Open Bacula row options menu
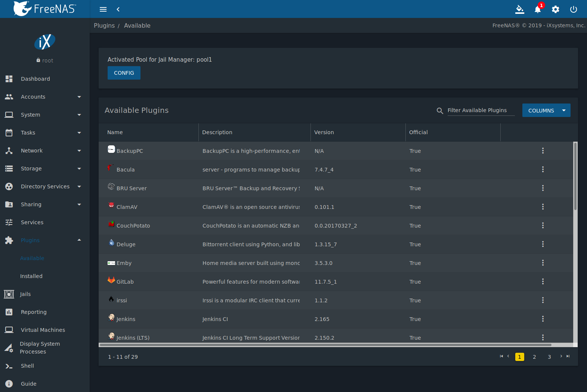The height and width of the screenshot is (392, 587). click(543, 169)
